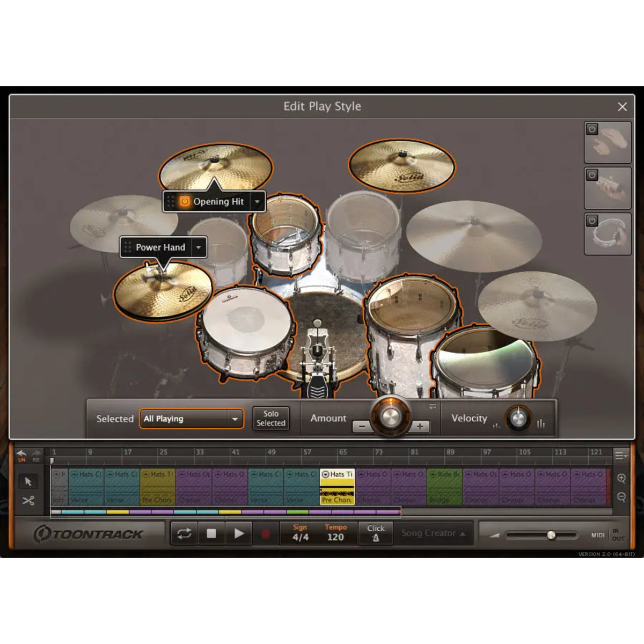This screenshot has height=644, width=644.
Task: Click the Redo arrow icon
Action: (36, 454)
